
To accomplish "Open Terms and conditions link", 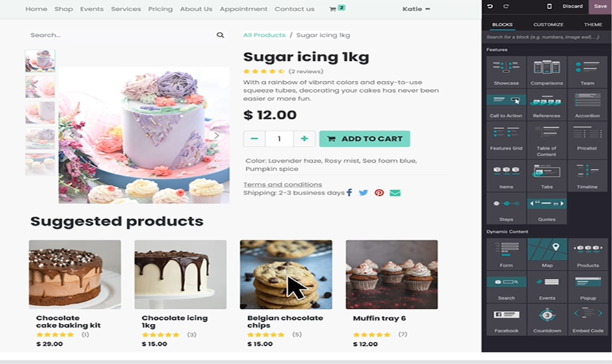I will point(283,184).
